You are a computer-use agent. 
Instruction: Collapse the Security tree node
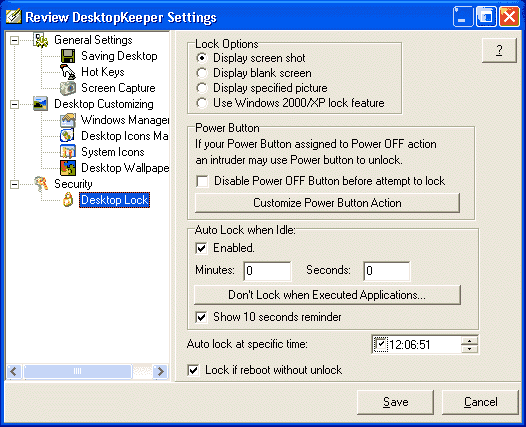(x=14, y=184)
